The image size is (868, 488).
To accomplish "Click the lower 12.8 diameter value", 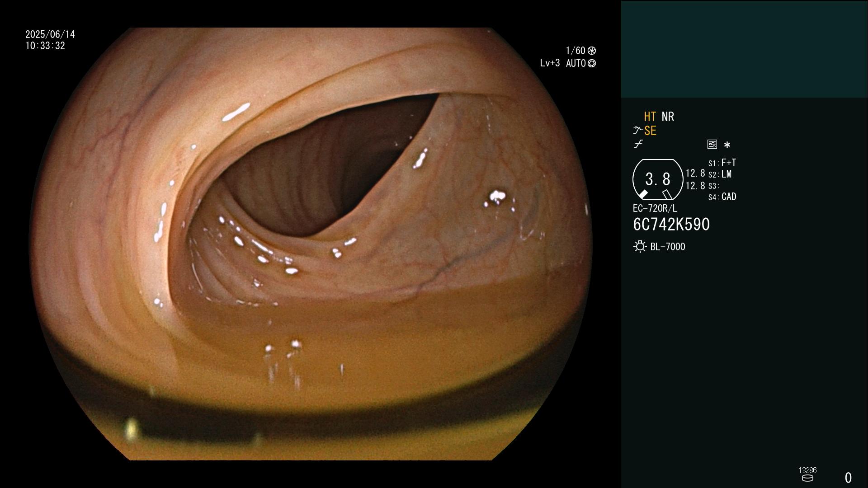I will 695,186.
